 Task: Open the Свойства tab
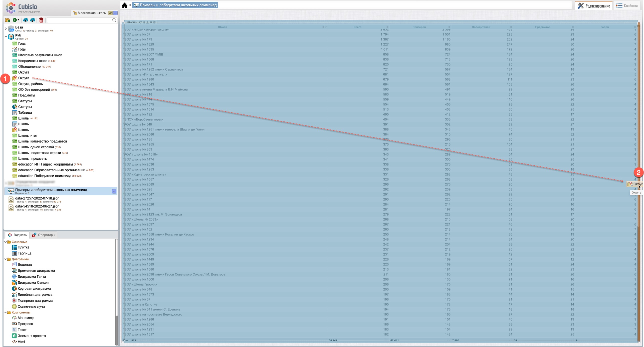coord(627,6)
